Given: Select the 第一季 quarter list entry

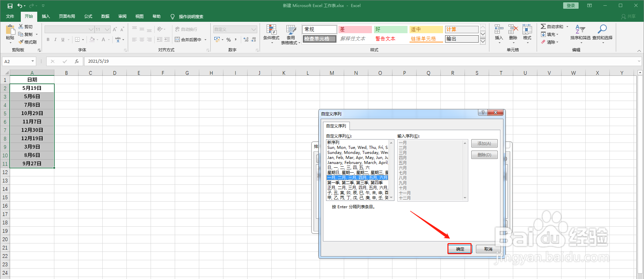Looking at the screenshot, I should click(x=357, y=183).
